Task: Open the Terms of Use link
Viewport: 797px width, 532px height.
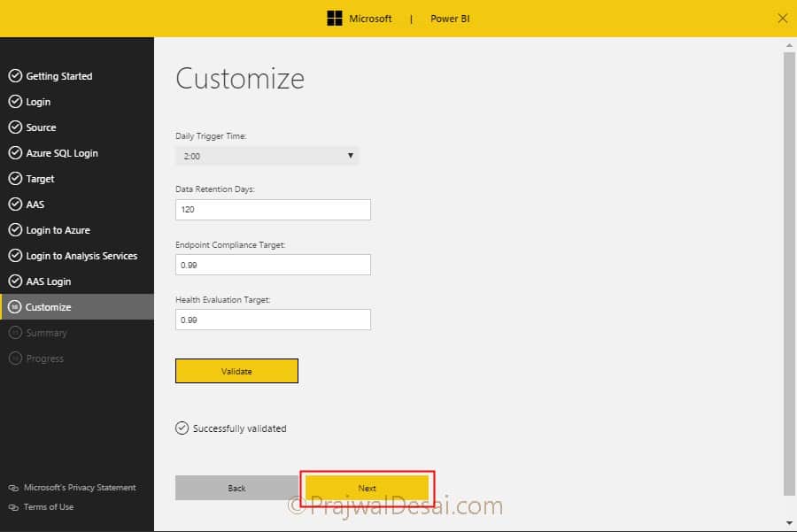Action: coord(49,506)
